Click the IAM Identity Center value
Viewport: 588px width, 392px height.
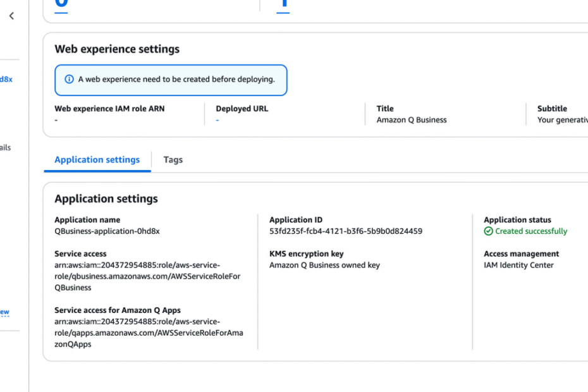point(518,265)
